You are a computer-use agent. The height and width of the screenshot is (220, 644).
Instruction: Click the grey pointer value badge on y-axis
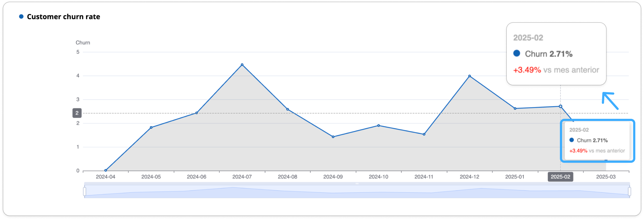pos(77,113)
